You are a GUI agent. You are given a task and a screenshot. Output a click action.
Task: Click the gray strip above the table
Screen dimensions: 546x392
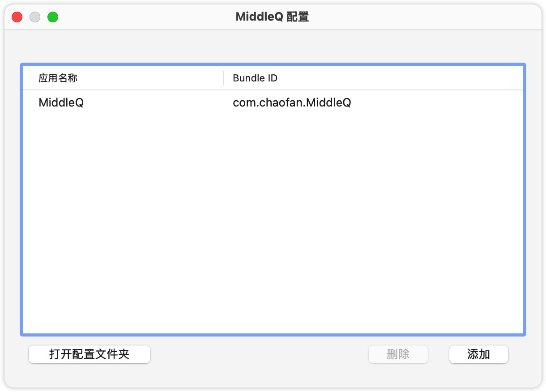tap(273, 47)
